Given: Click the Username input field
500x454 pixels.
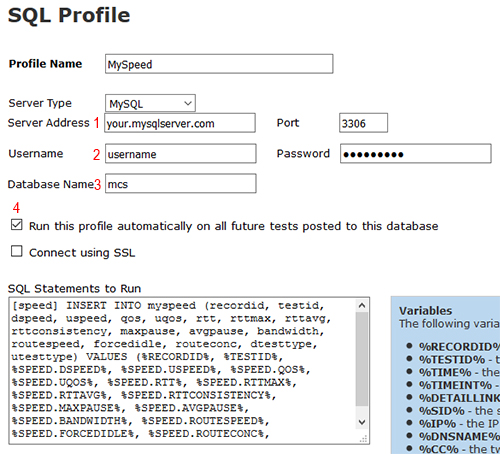Looking at the screenshot, I should pyautogui.click(x=181, y=154).
